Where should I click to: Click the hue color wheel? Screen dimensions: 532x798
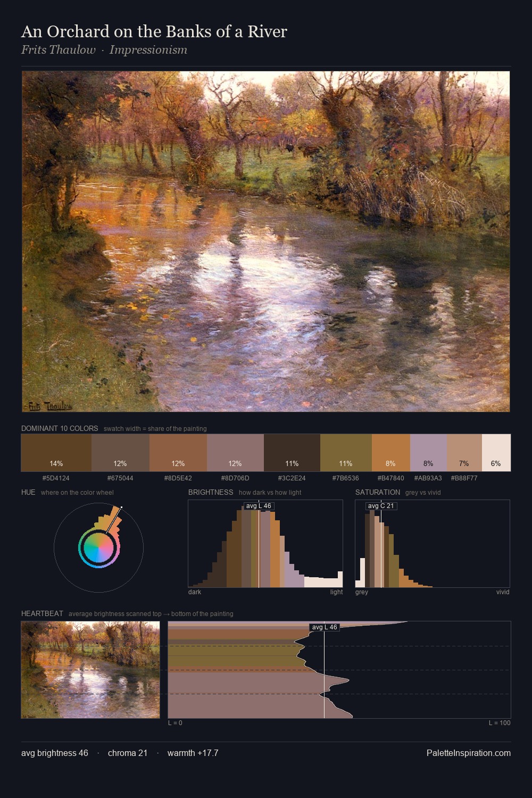[x=98, y=547]
